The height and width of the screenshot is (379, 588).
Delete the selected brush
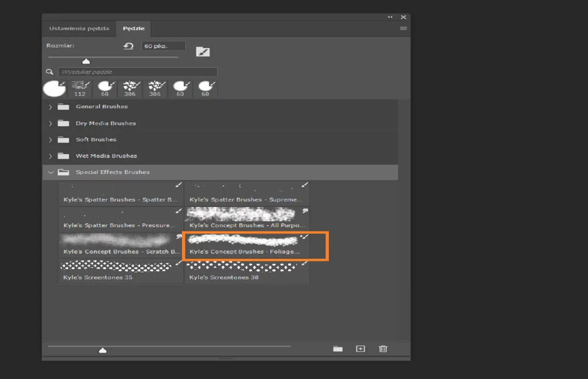[x=383, y=349]
